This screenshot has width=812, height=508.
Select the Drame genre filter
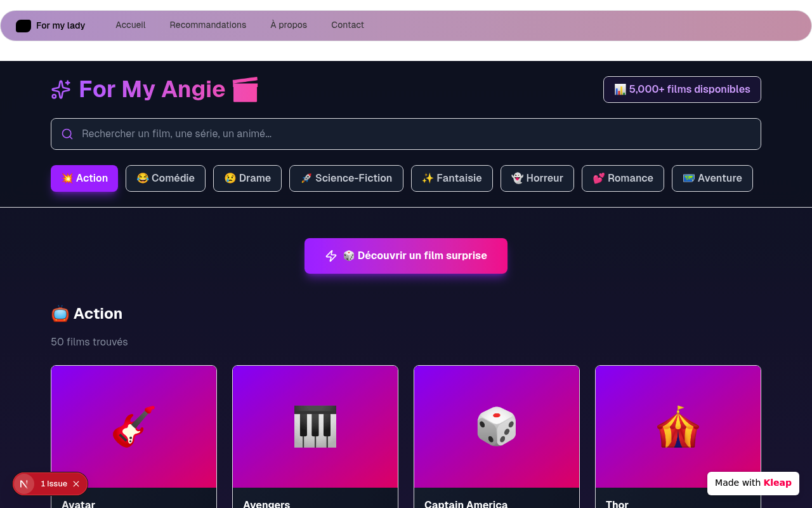[247, 178]
